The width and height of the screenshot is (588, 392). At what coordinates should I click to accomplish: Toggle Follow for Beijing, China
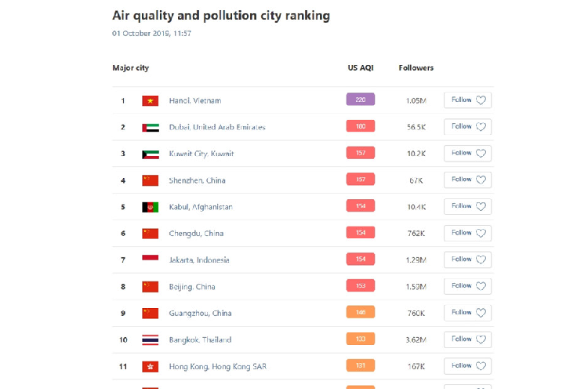click(x=468, y=286)
